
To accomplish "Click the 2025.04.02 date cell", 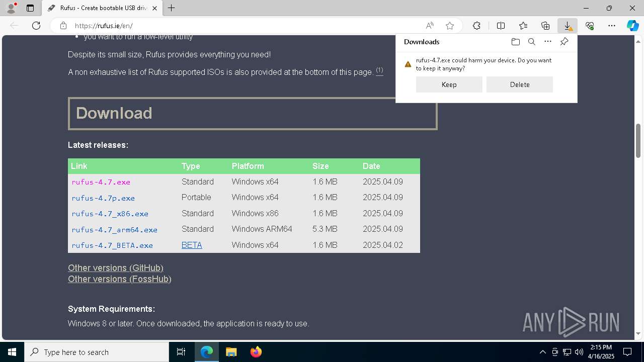I will pos(383,245).
